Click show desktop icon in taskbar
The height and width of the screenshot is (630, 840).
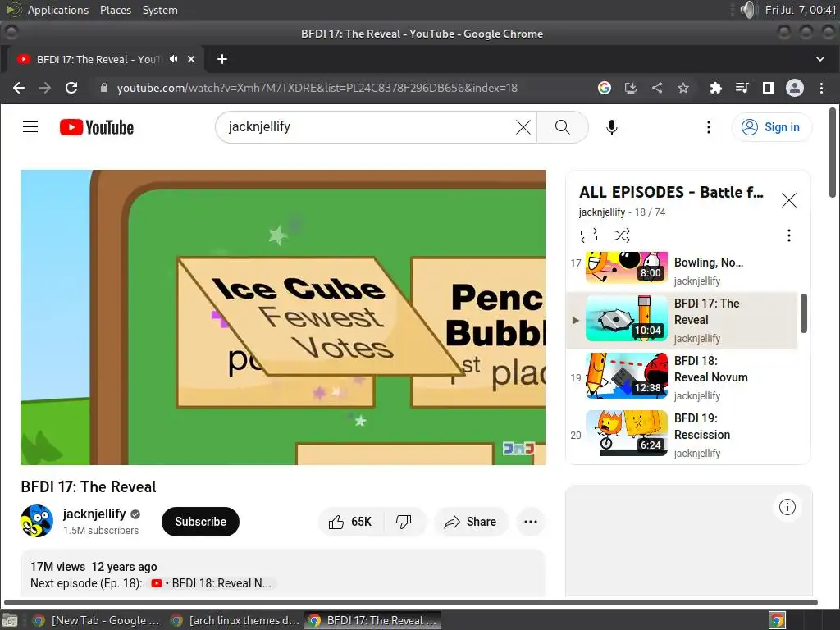click(10, 620)
